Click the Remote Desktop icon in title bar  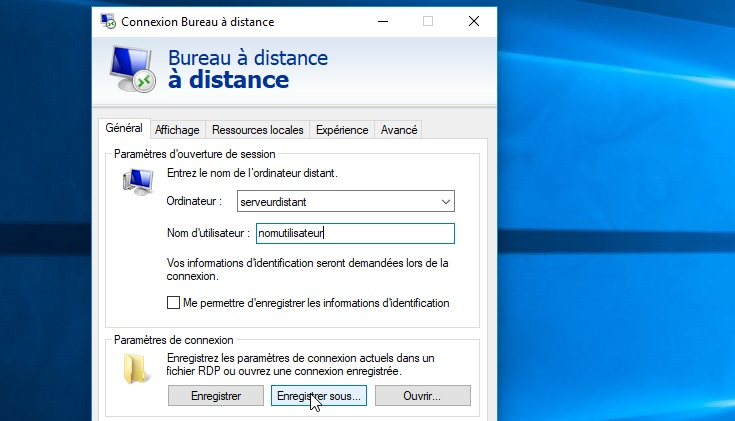[x=108, y=22]
